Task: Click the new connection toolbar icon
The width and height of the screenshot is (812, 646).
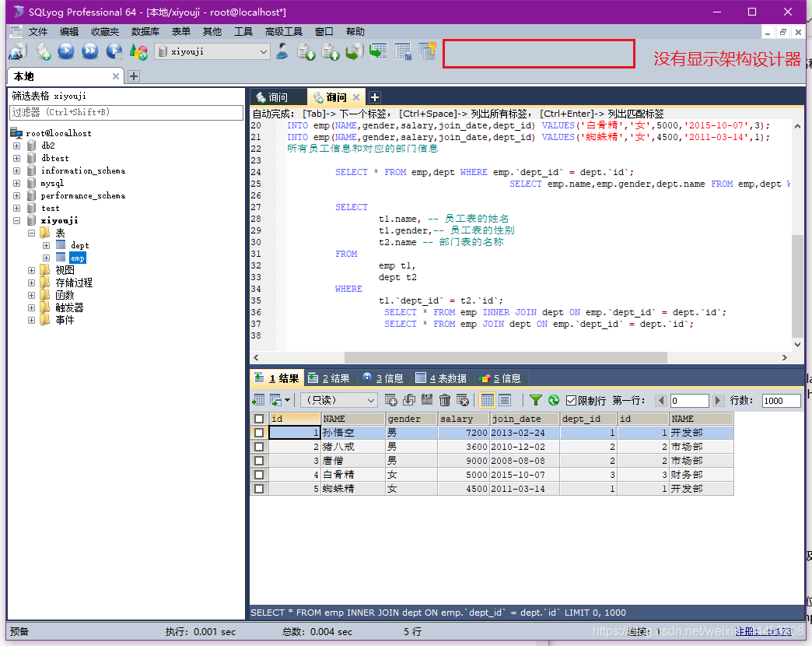Action: (x=18, y=52)
